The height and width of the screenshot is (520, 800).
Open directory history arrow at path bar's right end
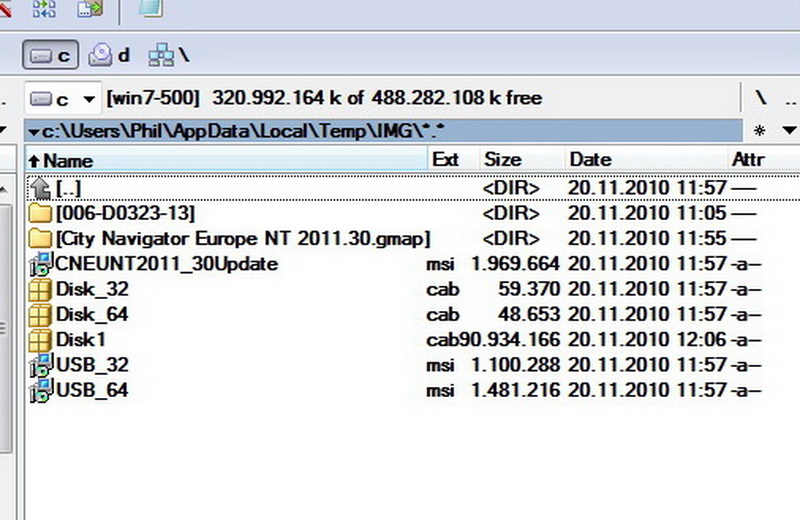pyautogui.click(x=790, y=130)
